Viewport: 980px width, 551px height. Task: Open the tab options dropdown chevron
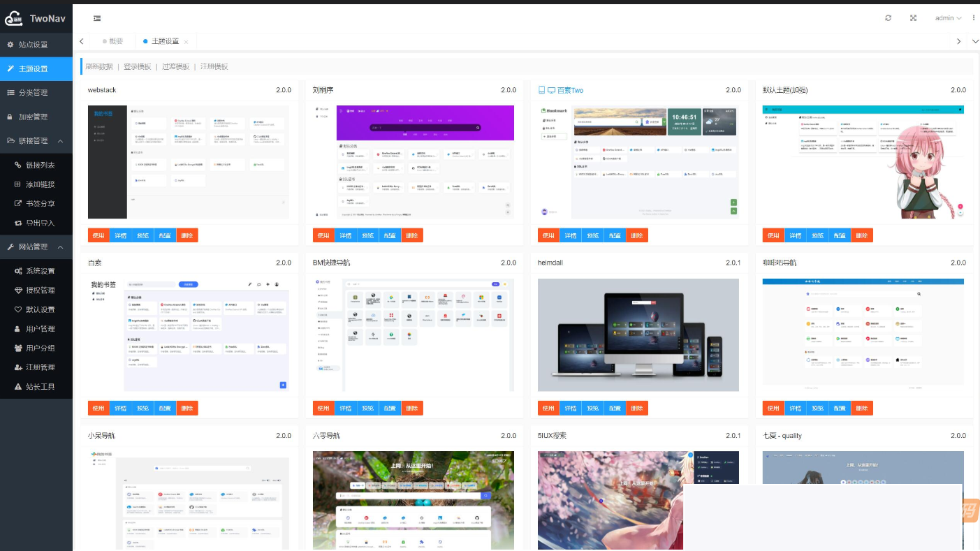tap(975, 41)
